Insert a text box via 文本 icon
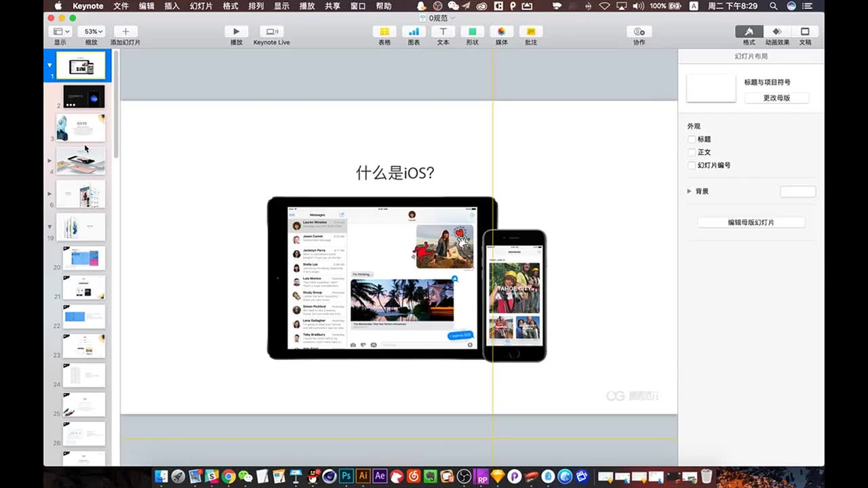 pyautogui.click(x=443, y=31)
